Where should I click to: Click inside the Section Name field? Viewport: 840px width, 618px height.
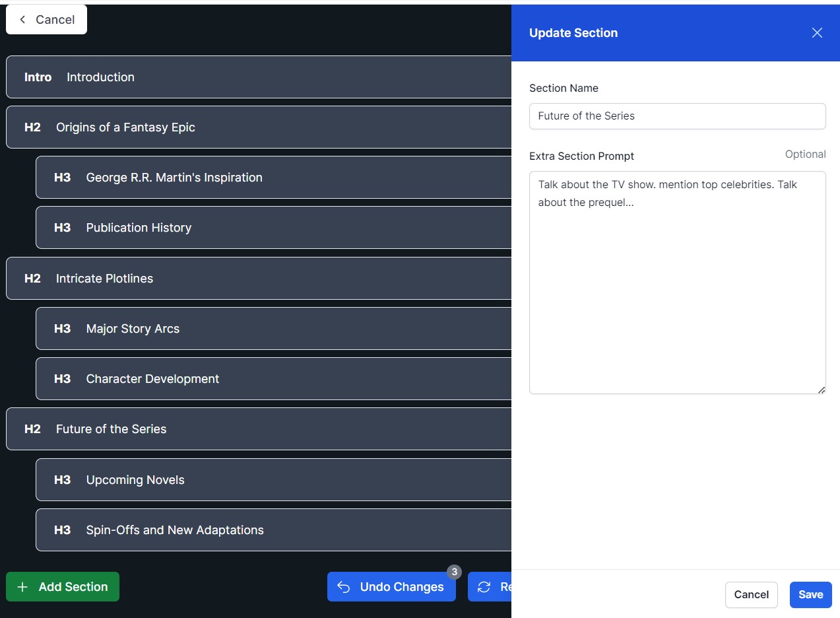(677, 116)
